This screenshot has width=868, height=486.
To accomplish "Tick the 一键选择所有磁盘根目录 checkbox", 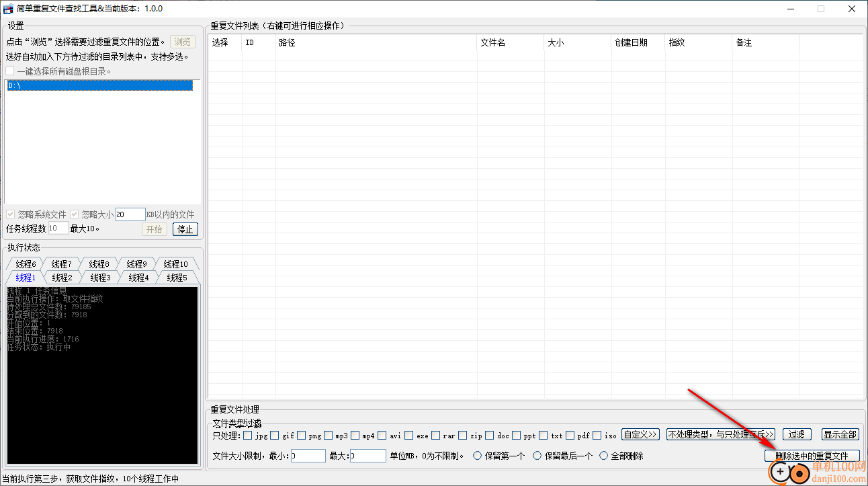I will pos(10,71).
